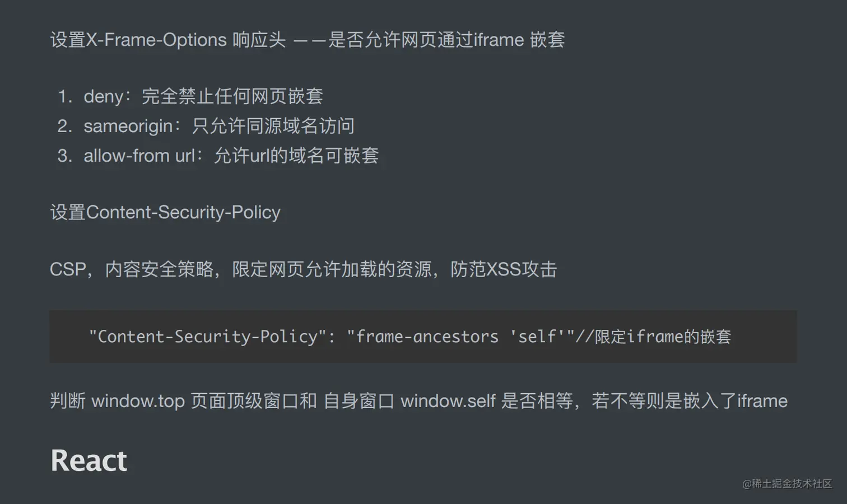This screenshot has width=847, height=504.
Task: Click the React section heading
Action: pos(89,461)
